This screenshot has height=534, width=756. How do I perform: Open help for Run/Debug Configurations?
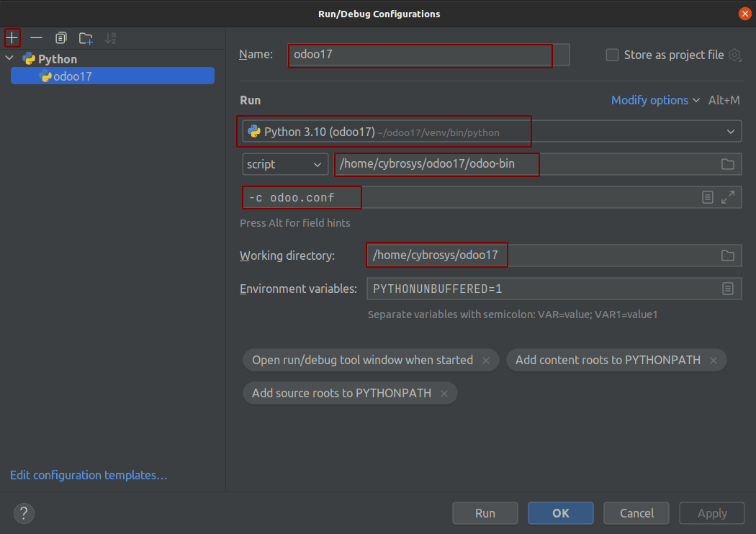[x=23, y=513]
